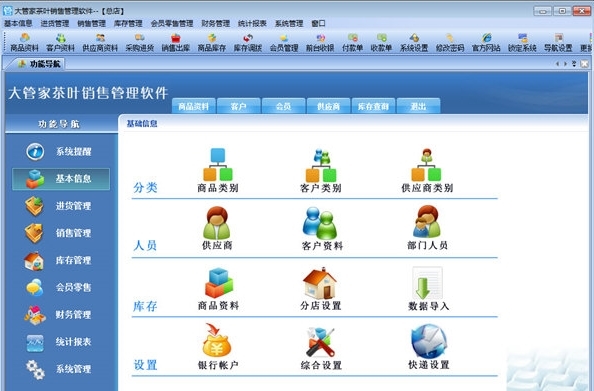Click the 供应商 banner button
Viewport: 594px width, 391px height.
328,106
